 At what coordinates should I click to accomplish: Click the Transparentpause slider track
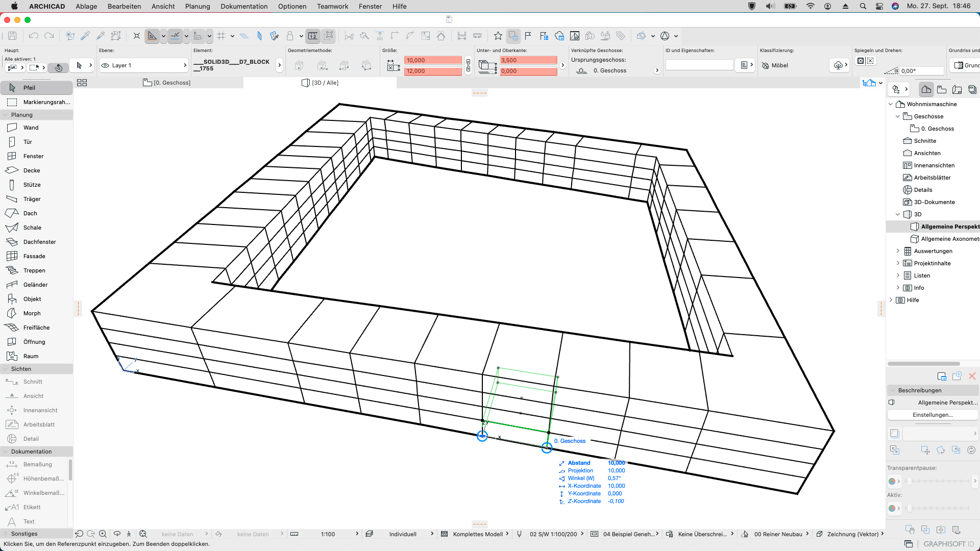coord(938,481)
